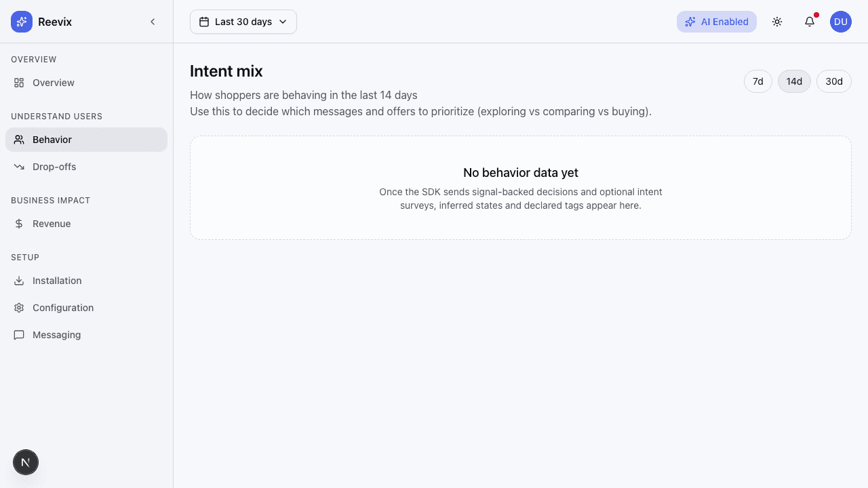
Task: Toggle the AI Enabled button
Action: [x=717, y=22]
